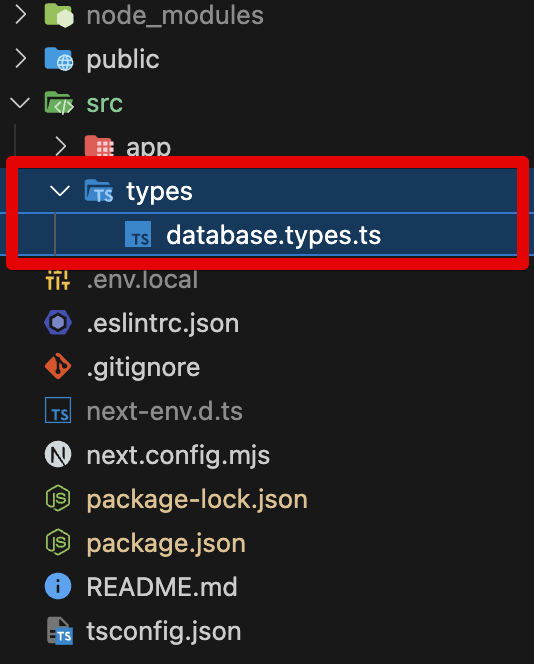Screen dimensions: 534x664
Task: Collapse the types folder chevron
Action: pos(60,191)
